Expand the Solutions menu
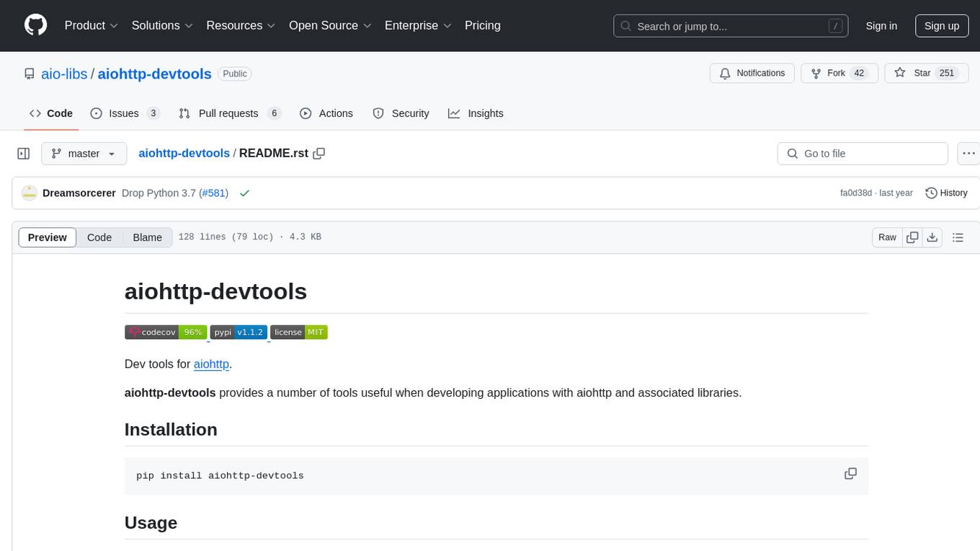Screen dimensions: 980x551 coord(162,25)
